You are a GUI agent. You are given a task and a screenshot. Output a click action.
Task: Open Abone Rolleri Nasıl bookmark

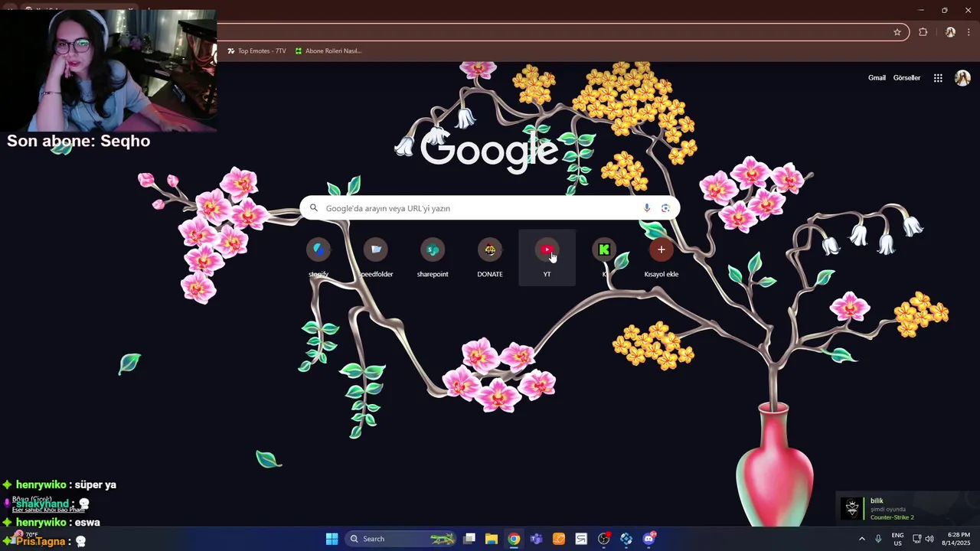328,51
